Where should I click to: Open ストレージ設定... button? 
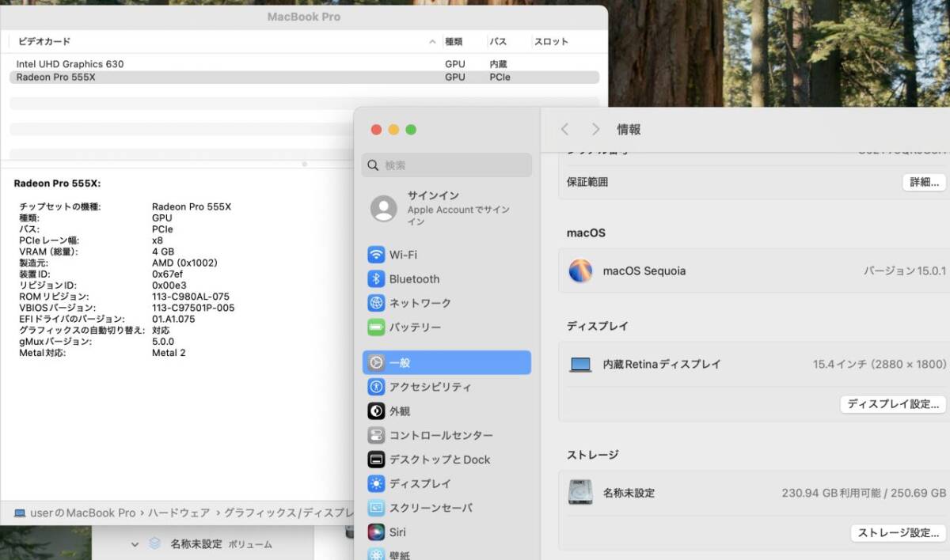coord(899,533)
